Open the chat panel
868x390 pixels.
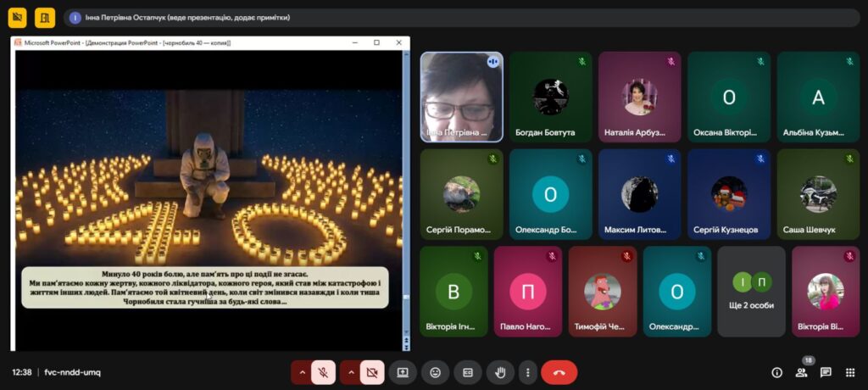(x=826, y=372)
